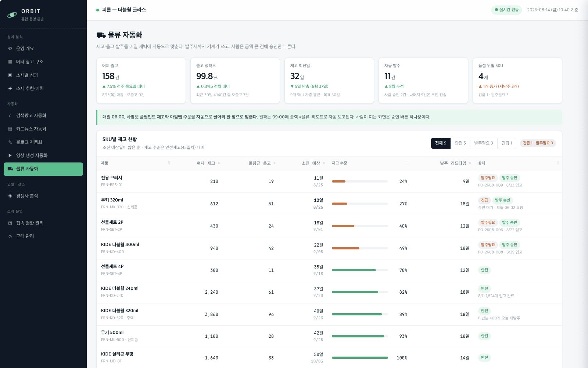This screenshot has height=368, width=588.
Task: Click the 피른 — 더블월 글라스 workspace title
Action: (124, 10)
